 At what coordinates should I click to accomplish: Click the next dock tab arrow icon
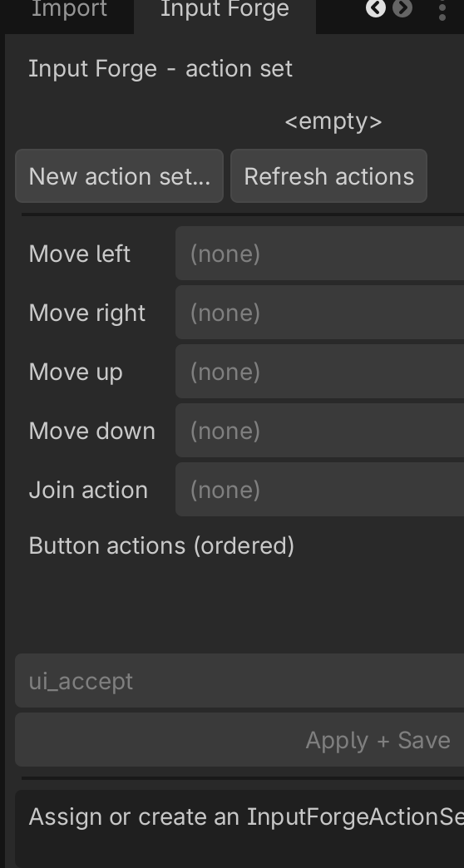pyautogui.click(x=402, y=8)
